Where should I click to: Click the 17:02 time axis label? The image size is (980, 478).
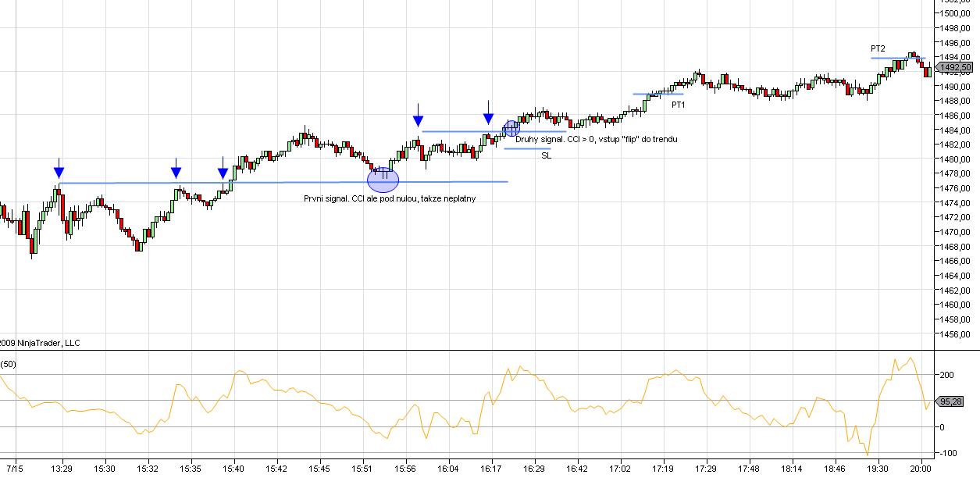coord(620,469)
